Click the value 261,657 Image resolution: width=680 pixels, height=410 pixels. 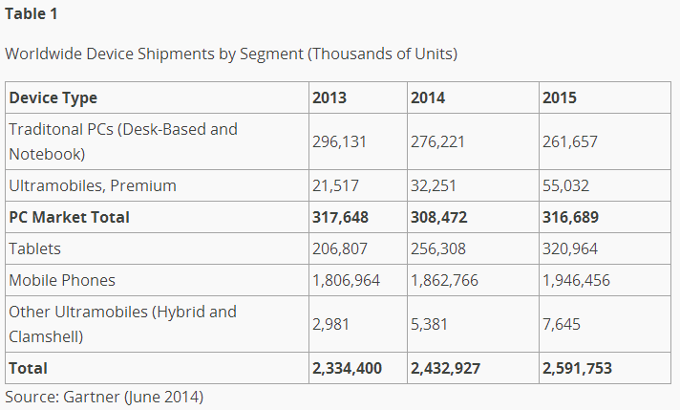pyautogui.click(x=570, y=141)
